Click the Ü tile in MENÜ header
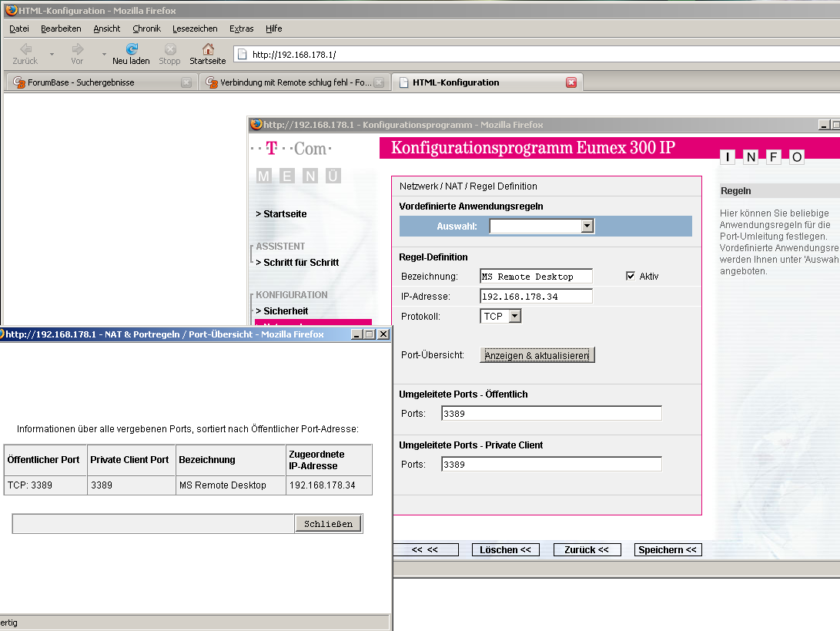Viewport: 840px width, 631px height. [333, 176]
